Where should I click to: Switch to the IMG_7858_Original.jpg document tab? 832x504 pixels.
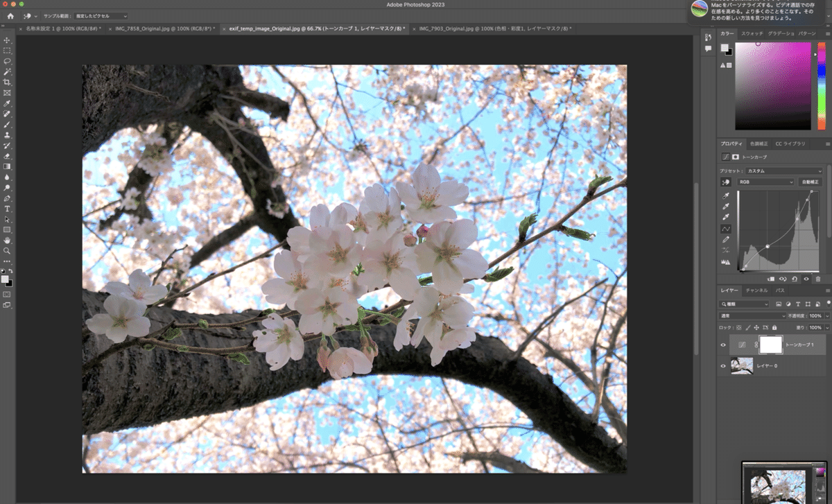point(165,29)
